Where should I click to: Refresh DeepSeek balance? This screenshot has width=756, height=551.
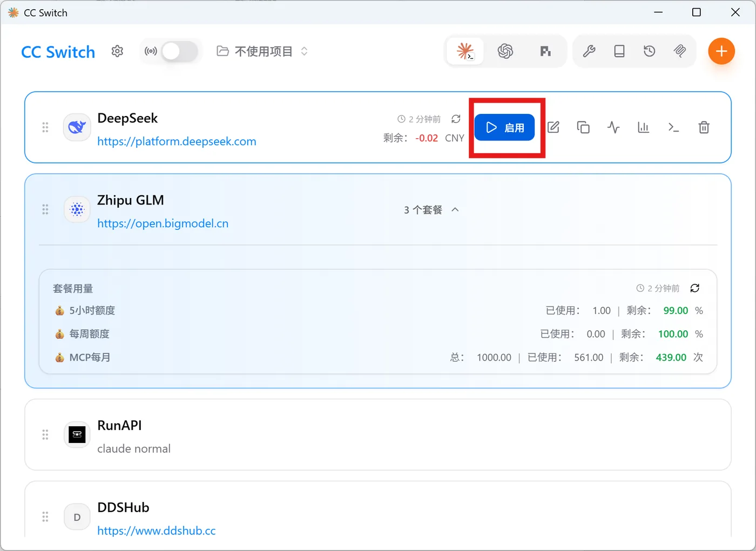(456, 119)
